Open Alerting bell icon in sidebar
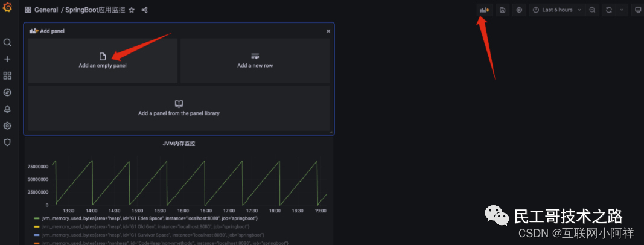This screenshot has width=644, height=245. pyautogui.click(x=7, y=109)
